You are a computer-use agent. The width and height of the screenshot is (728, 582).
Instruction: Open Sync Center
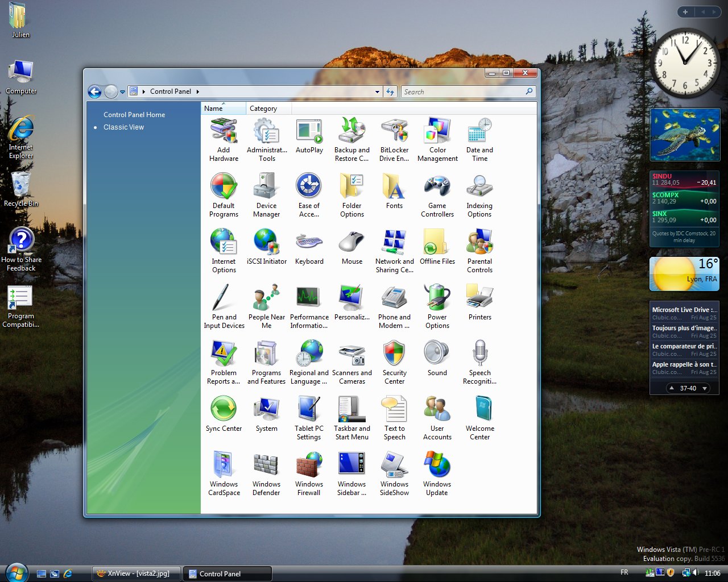[224, 414]
